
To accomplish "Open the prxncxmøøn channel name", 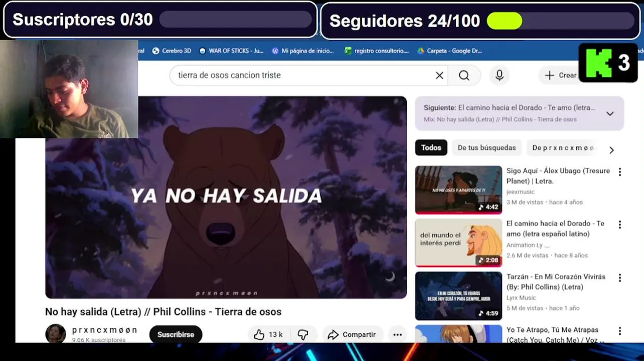I will (104, 330).
